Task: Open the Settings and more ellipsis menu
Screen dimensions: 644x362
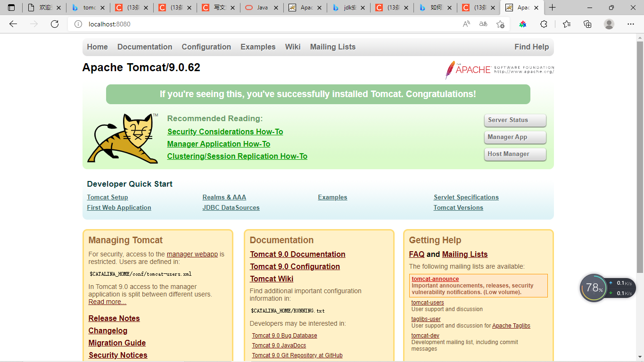Action: tap(631, 24)
